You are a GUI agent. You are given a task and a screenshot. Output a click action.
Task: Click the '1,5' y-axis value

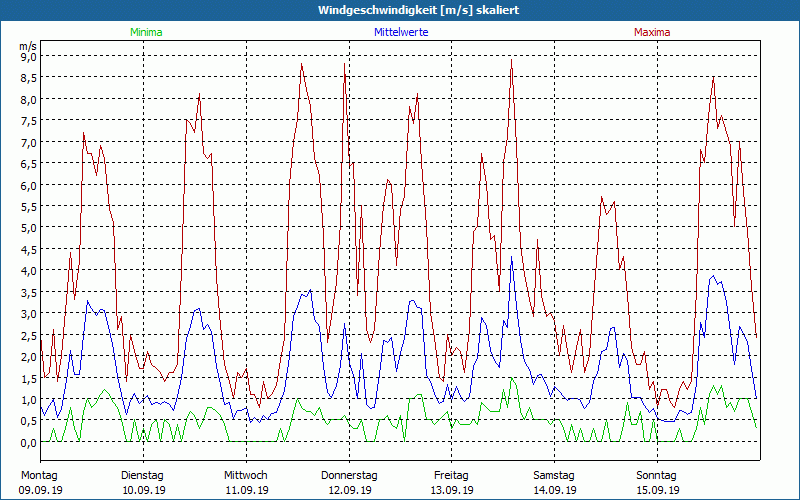pos(29,379)
